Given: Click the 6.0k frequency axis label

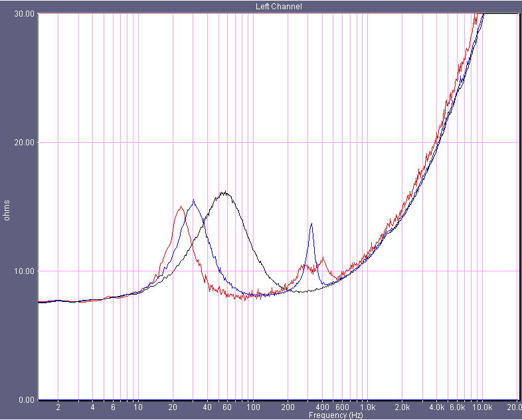Looking at the screenshot, I should click(458, 407).
